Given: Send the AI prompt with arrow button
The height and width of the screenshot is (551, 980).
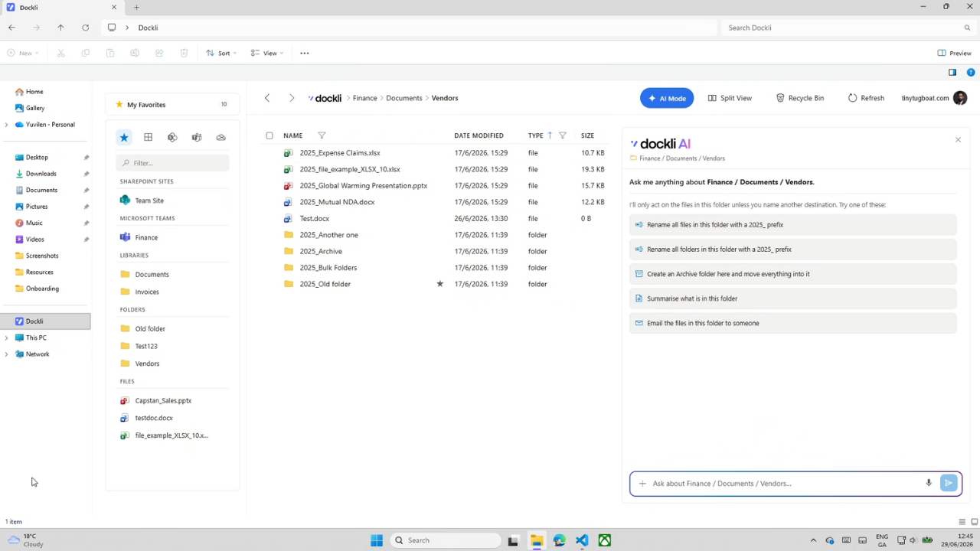Looking at the screenshot, I should [x=949, y=483].
